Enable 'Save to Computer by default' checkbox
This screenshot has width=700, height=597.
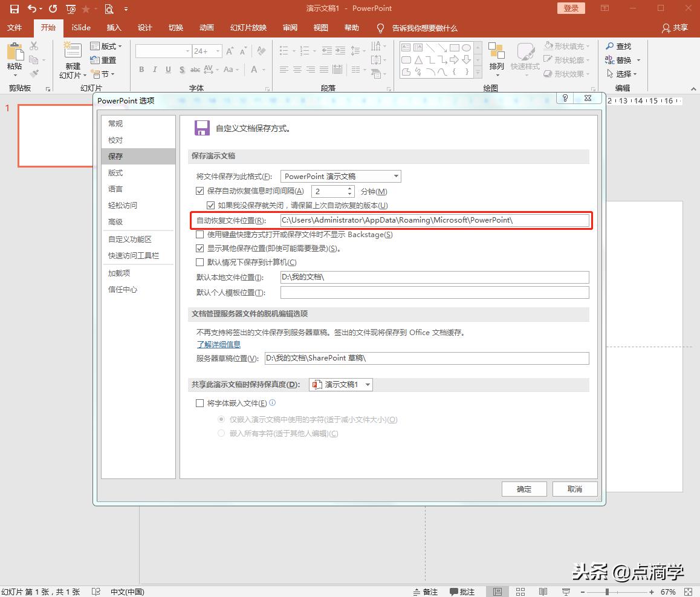coord(200,263)
